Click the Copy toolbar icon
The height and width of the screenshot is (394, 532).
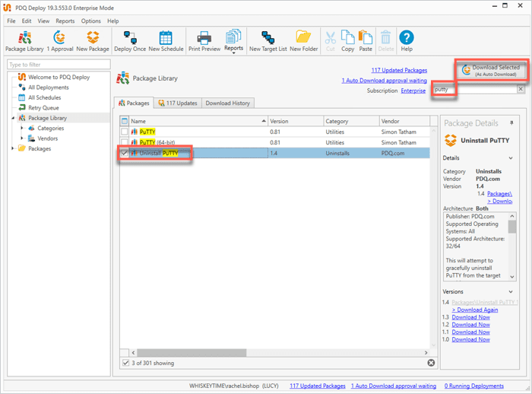coord(348,41)
